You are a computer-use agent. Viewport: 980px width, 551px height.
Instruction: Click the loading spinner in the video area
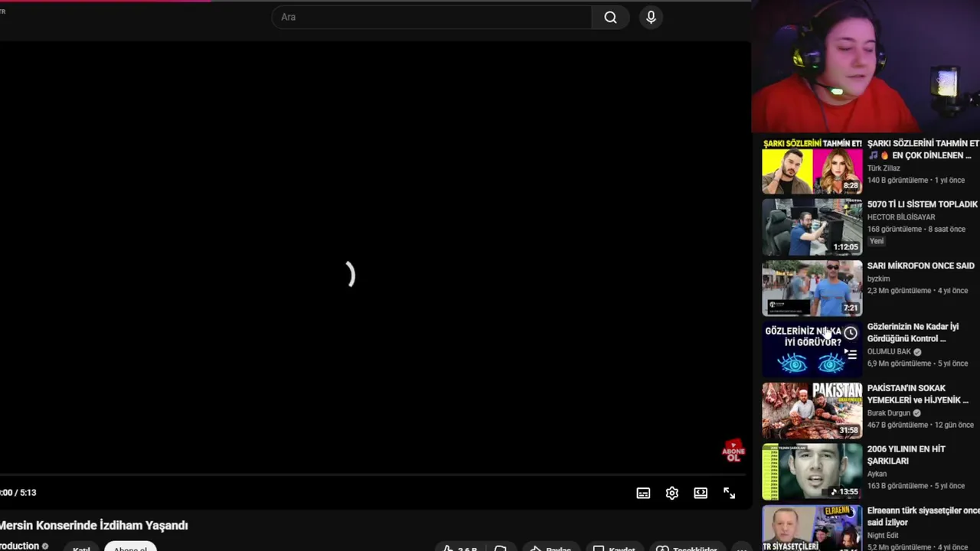(350, 275)
